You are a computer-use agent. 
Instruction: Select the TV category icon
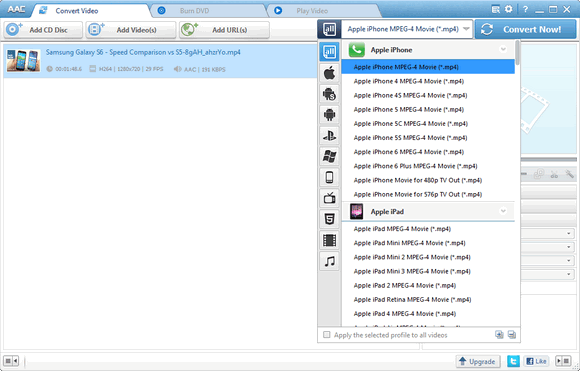point(329,198)
